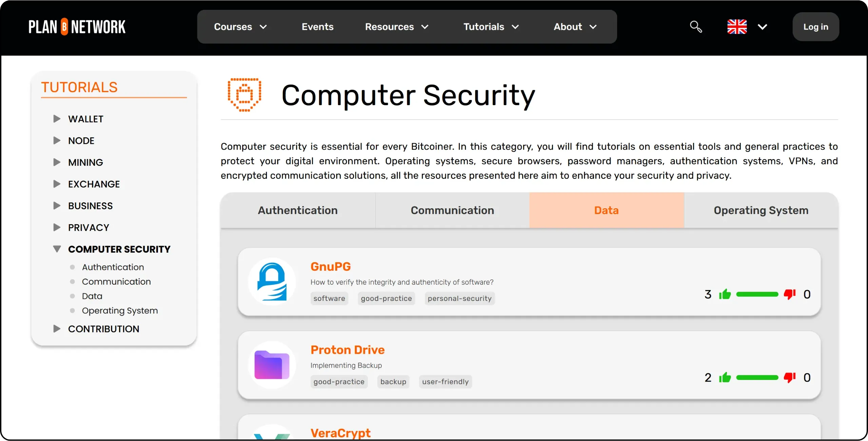Switch to the Operating System tab
The width and height of the screenshot is (868, 441).
click(761, 210)
